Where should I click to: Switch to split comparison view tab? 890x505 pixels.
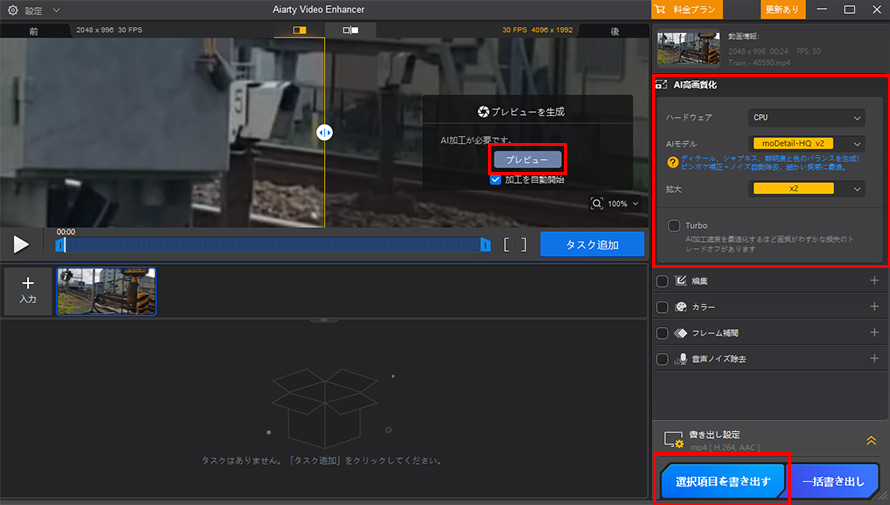[x=299, y=30]
